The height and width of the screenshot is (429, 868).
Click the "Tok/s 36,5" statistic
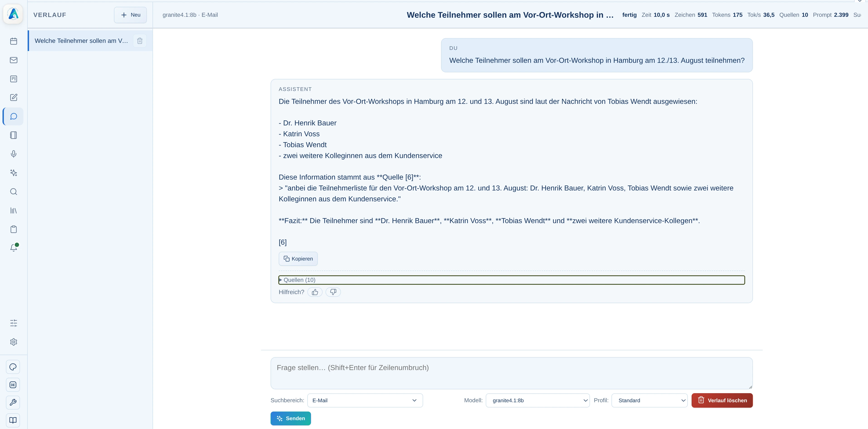(x=761, y=15)
